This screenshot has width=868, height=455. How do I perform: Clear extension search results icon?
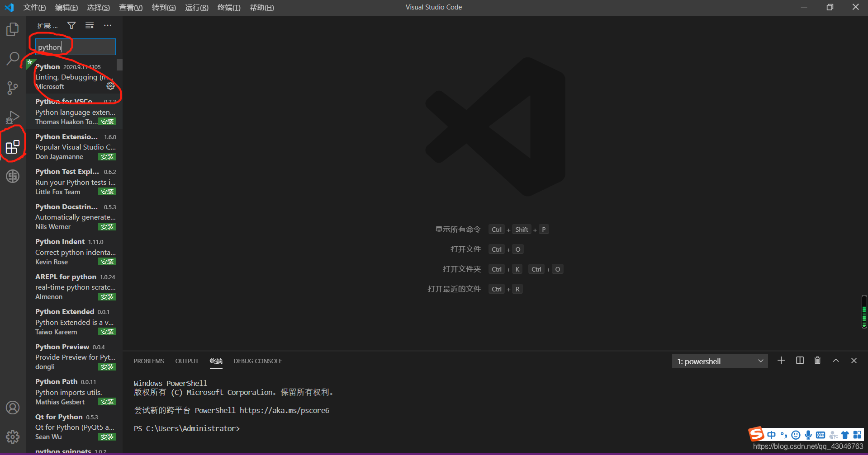(x=90, y=25)
